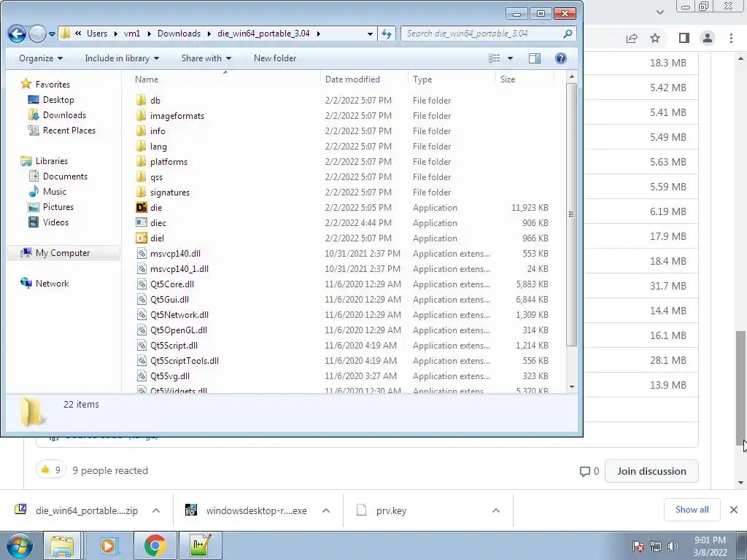This screenshot has height=560, width=747.
Task: Click Users in address breadcrumb
Action: pos(97,34)
